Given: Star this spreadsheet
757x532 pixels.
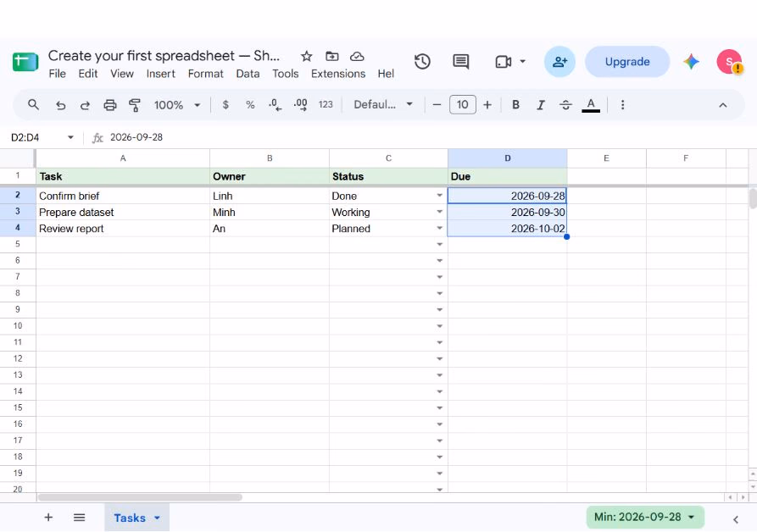Looking at the screenshot, I should pyautogui.click(x=307, y=57).
